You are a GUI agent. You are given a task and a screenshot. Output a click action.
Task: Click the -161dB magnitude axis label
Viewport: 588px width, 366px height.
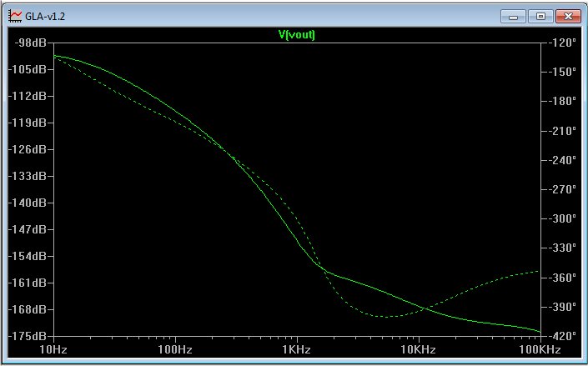coord(28,283)
